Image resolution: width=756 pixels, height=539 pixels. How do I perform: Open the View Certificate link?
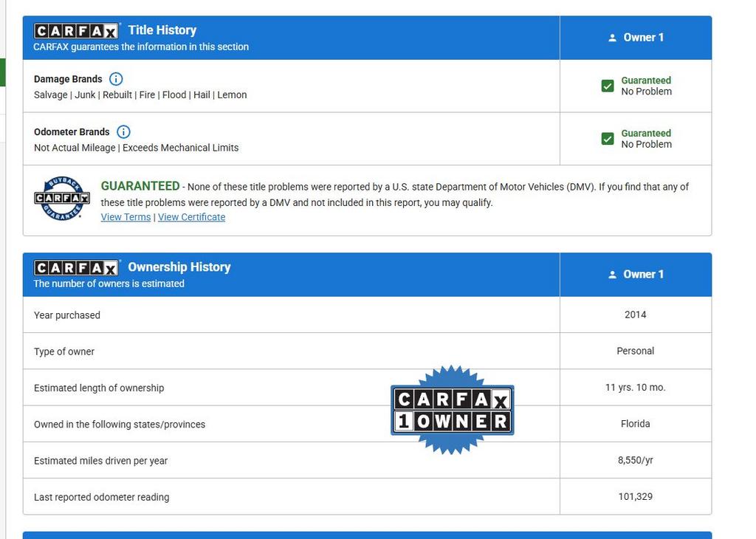pos(191,217)
